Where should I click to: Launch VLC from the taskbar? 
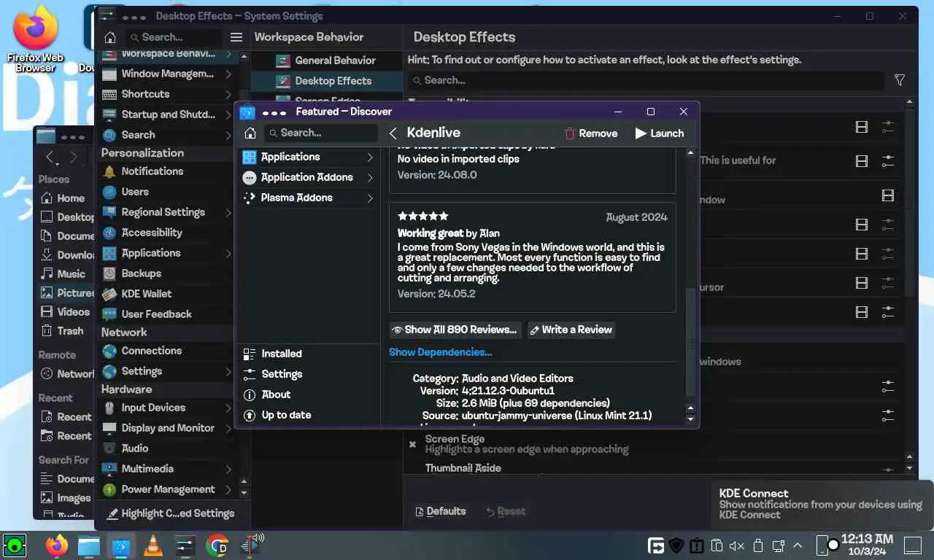click(153, 545)
